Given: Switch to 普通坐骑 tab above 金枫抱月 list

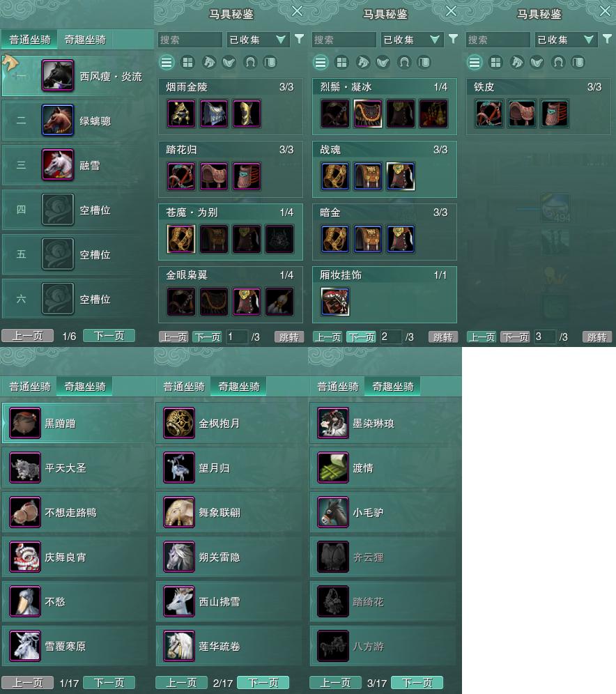Looking at the screenshot, I should pos(184,387).
